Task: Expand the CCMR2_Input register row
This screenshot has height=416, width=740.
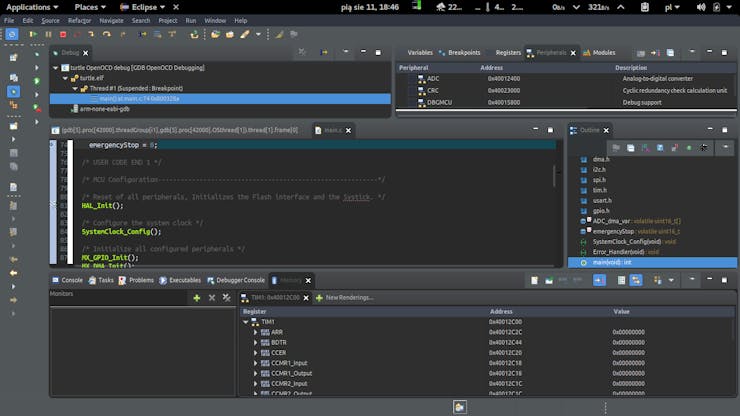Action: pyautogui.click(x=255, y=384)
